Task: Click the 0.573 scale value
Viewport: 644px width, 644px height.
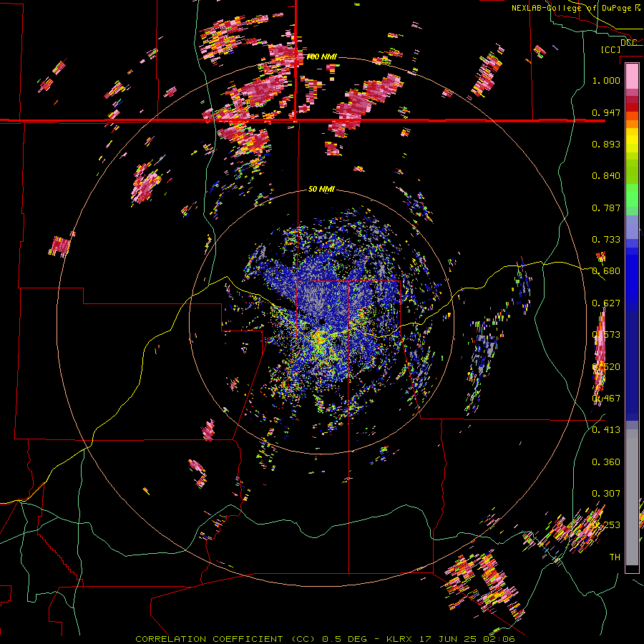Action: pyautogui.click(x=606, y=335)
